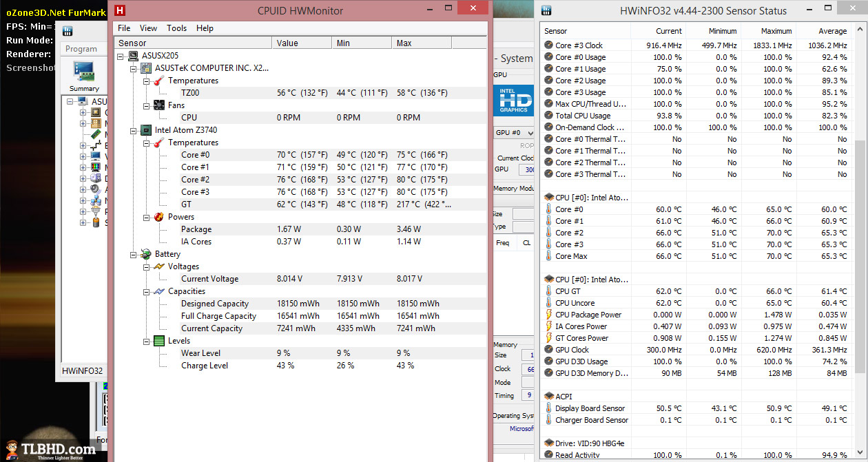Screen dimensions: 868x462
Task: Click the motherboard icon beside ASUSTeK COMPUTER INC.
Action: click(x=146, y=68)
